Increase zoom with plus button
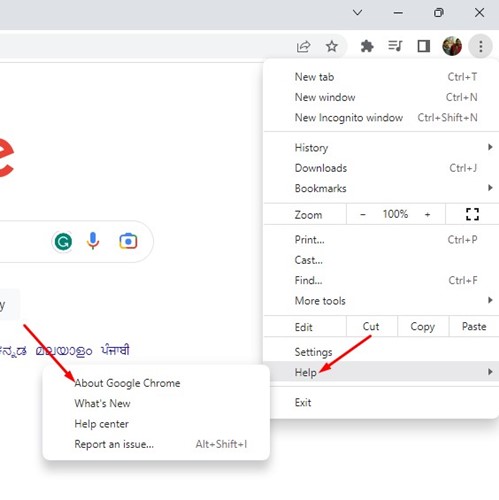The image size is (499, 500). (x=427, y=214)
